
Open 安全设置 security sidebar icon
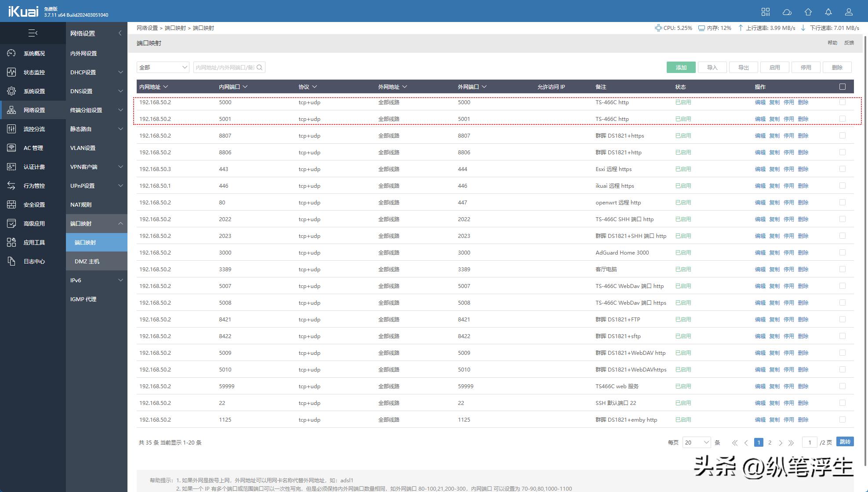click(x=11, y=204)
